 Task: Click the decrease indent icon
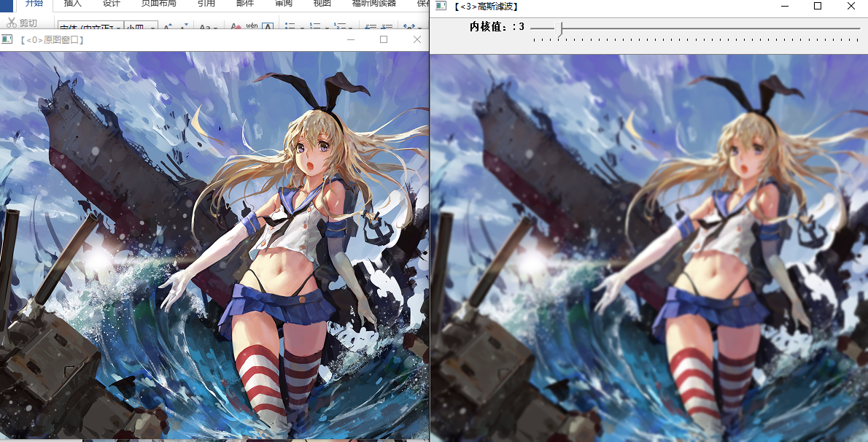click(371, 26)
